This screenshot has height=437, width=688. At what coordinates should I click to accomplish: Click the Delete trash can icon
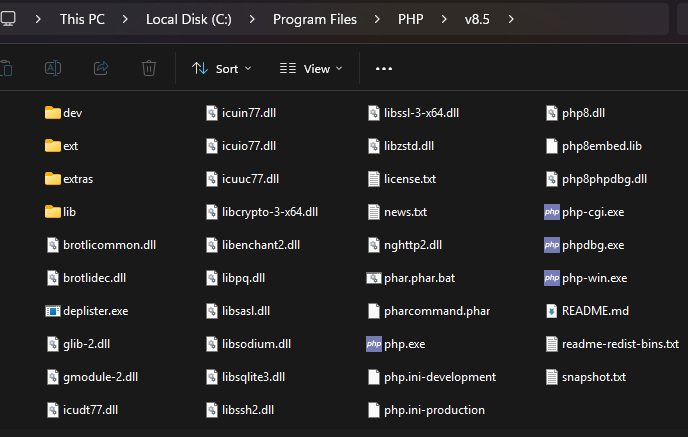[x=149, y=68]
